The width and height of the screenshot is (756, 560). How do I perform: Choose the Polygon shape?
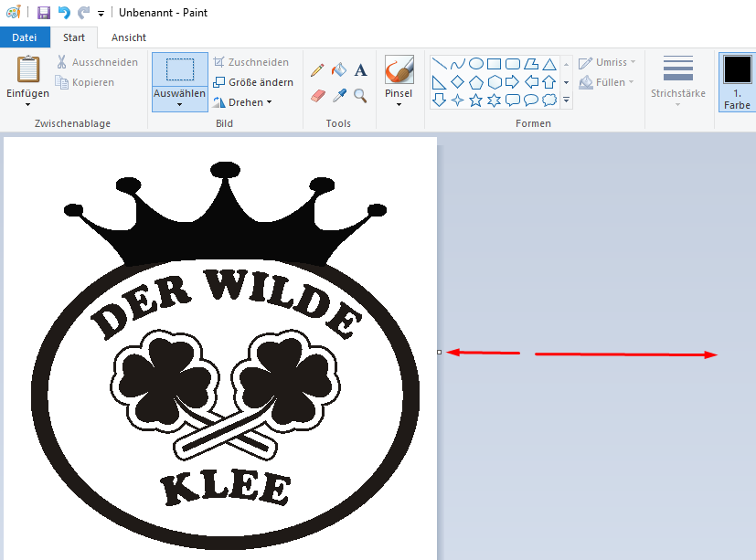531,64
